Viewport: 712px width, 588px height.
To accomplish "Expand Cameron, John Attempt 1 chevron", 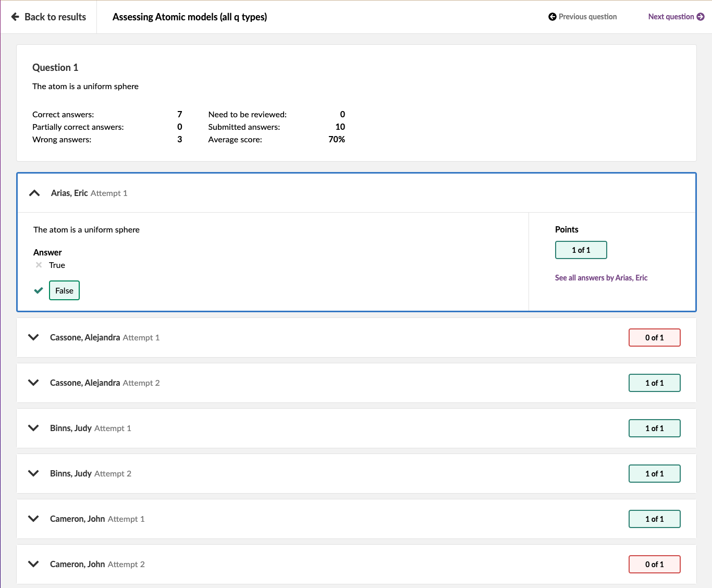I will click(x=33, y=519).
